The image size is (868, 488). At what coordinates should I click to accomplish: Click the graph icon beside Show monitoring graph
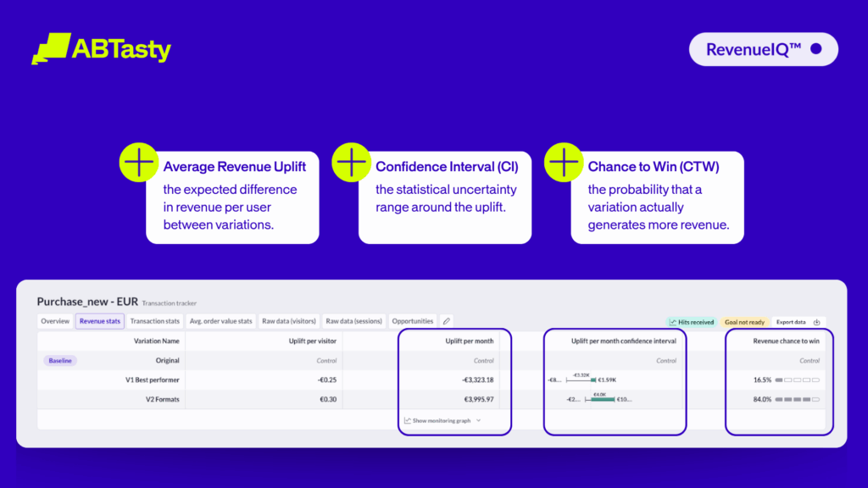point(408,420)
